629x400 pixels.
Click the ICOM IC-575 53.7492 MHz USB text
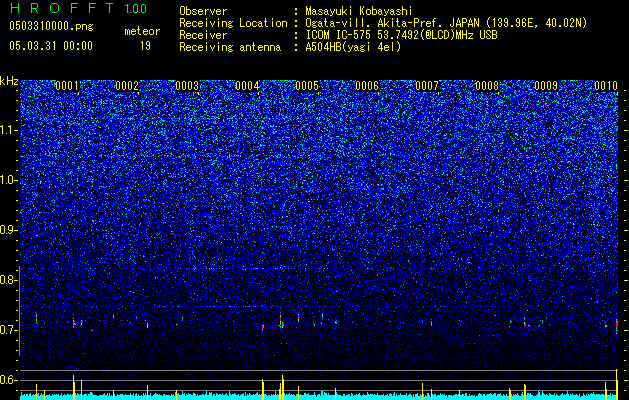402,35
